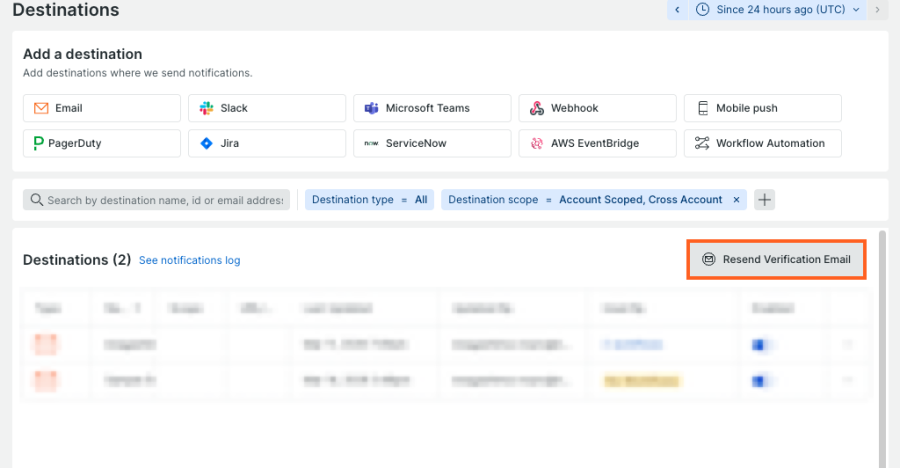
Task: Click the Jira diamond icon
Action: pyautogui.click(x=207, y=143)
